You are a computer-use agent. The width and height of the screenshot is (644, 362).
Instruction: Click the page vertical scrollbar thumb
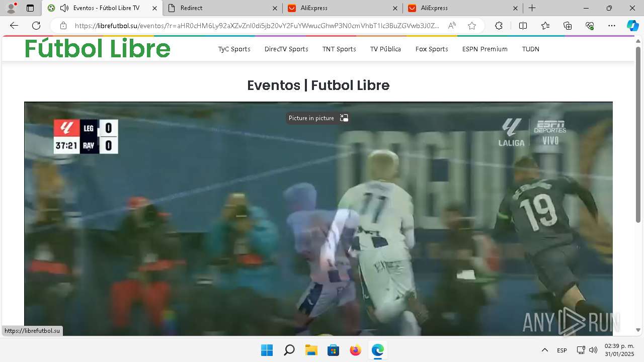[x=638, y=134]
